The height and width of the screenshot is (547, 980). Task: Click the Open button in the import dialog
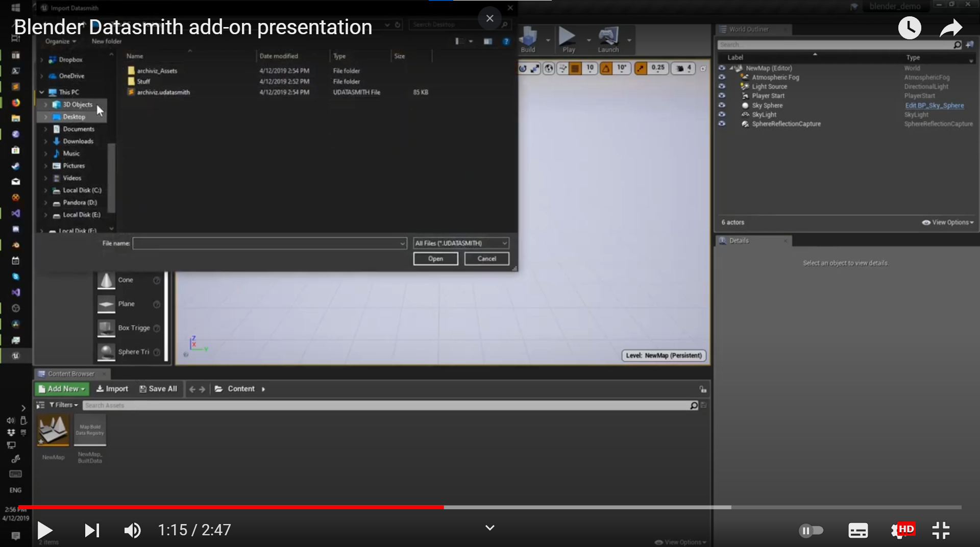(x=435, y=259)
